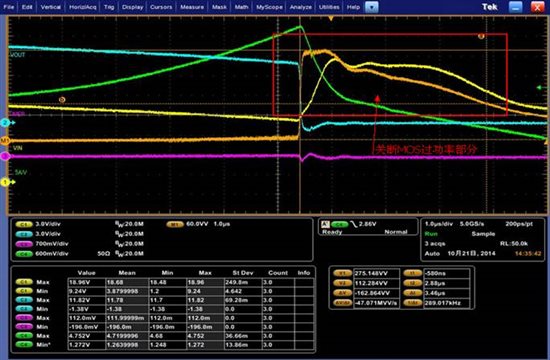The height and width of the screenshot is (360, 550).
Task: Click the green trigger level arrow at right edge
Action: [x=542, y=87]
